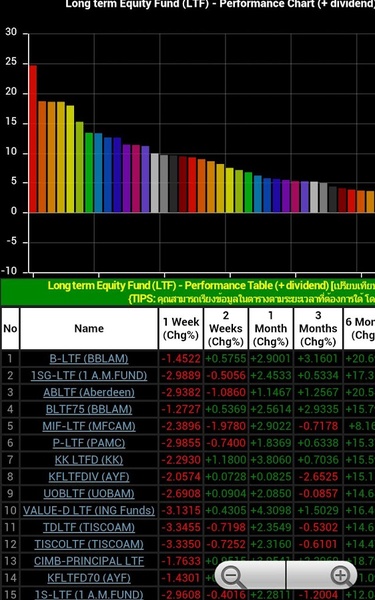
Task: Click the -0.6101 value for TISCOLTF
Action: (318, 544)
